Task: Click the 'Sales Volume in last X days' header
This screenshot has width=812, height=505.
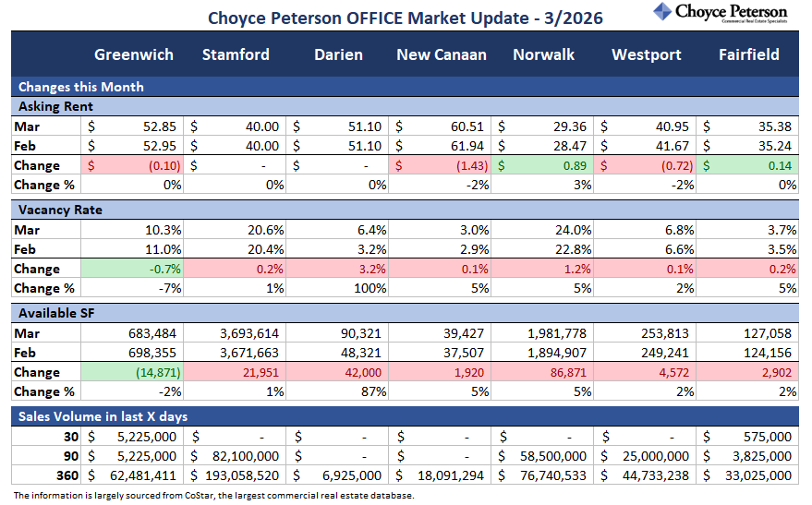Action: (405, 416)
